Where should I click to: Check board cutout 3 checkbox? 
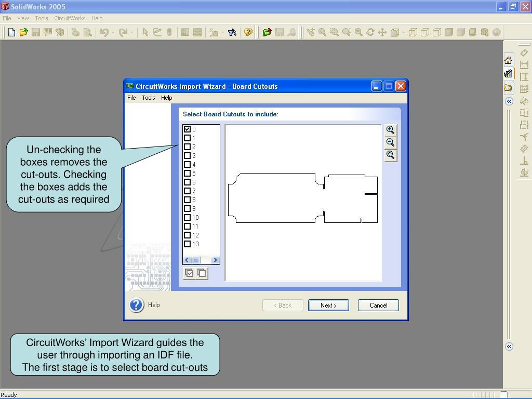pyautogui.click(x=187, y=155)
